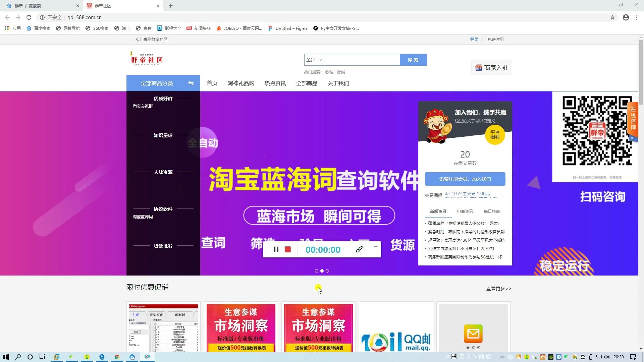Open the 影视大全 bookmark
Screen dimensions: 644x362
pos(169,28)
